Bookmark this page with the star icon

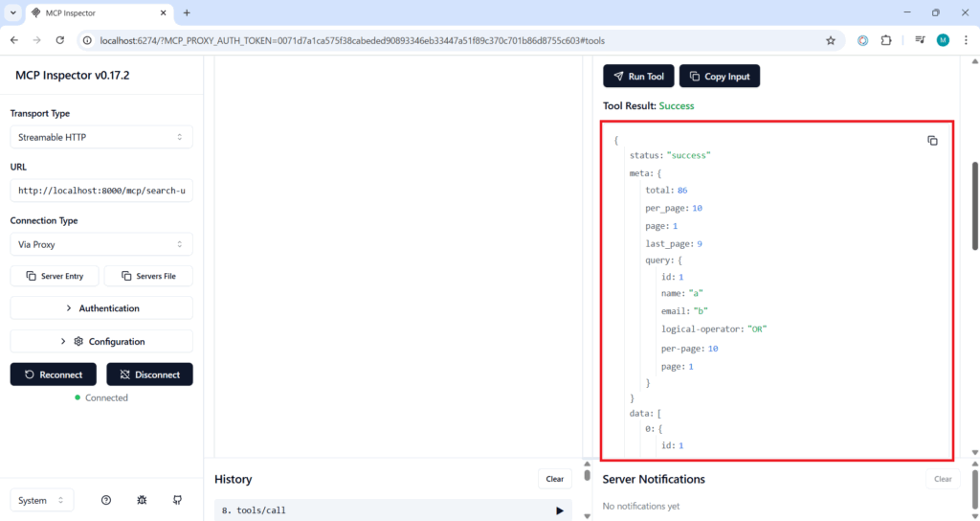click(831, 40)
